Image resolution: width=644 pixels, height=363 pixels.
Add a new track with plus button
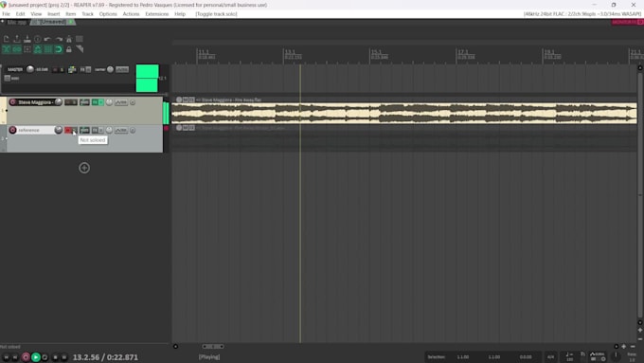coord(84,168)
